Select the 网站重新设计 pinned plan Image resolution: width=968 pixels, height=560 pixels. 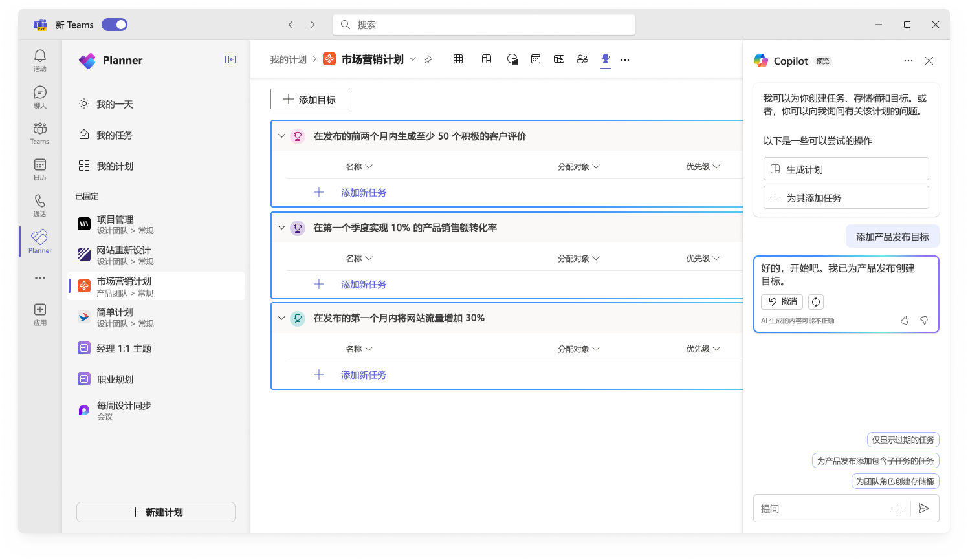coord(157,255)
